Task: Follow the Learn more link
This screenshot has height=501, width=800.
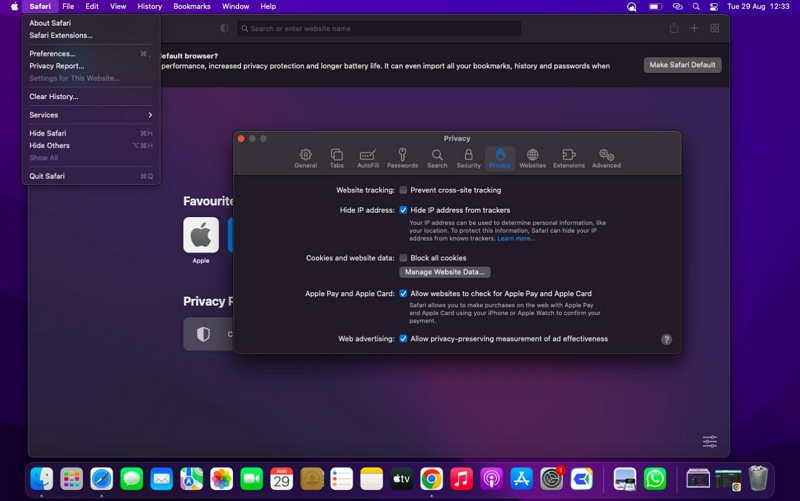Action: click(516, 238)
